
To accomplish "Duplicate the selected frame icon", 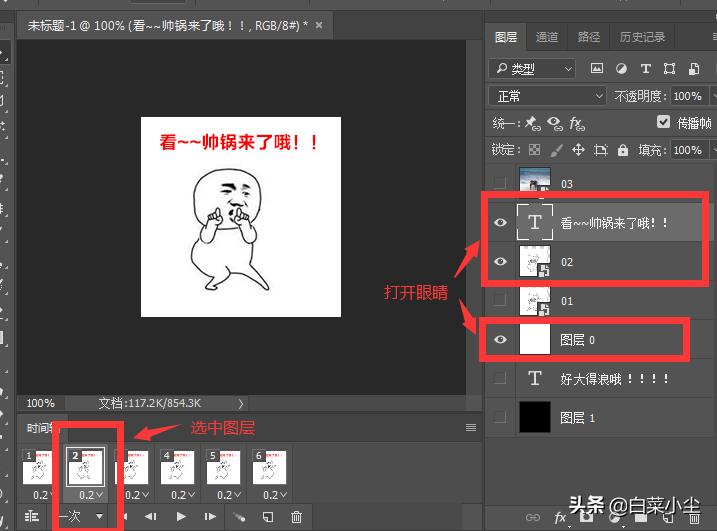I will (268, 517).
